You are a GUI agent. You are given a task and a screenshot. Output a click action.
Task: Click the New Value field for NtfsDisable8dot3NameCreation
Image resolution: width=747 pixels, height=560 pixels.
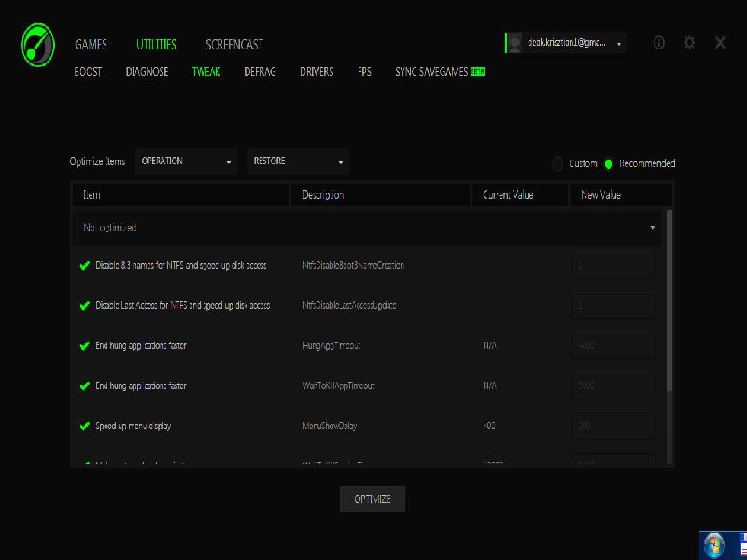point(613,266)
